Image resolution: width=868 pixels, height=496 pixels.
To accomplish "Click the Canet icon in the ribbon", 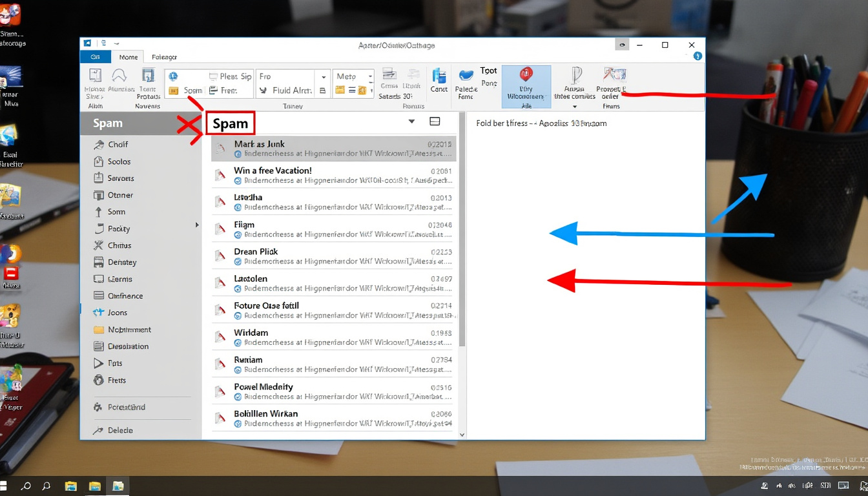I will [439, 79].
